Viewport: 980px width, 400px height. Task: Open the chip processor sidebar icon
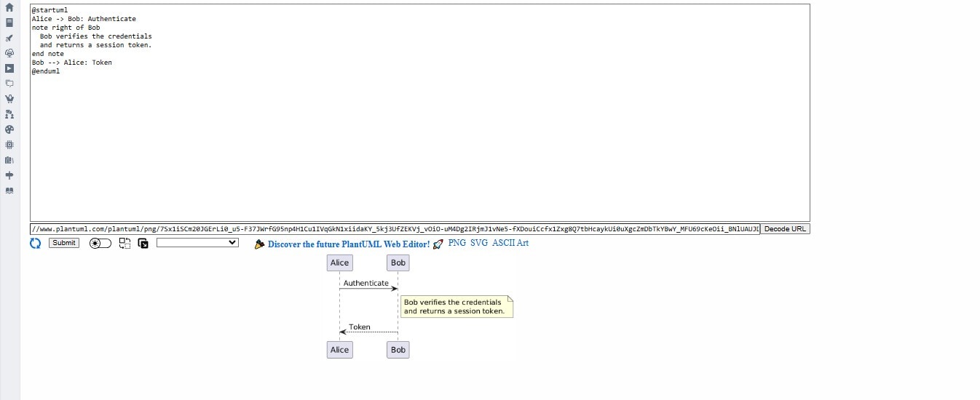[x=9, y=145]
